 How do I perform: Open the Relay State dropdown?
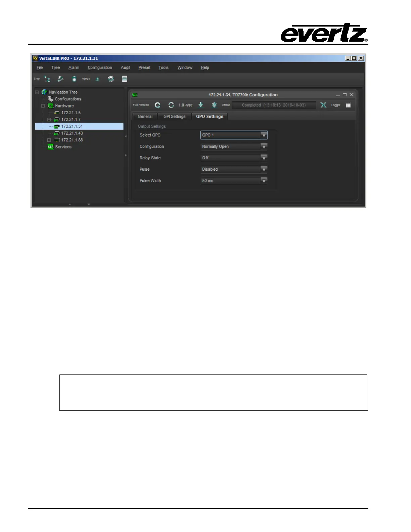pyautogui.click(x=234, y=158)
